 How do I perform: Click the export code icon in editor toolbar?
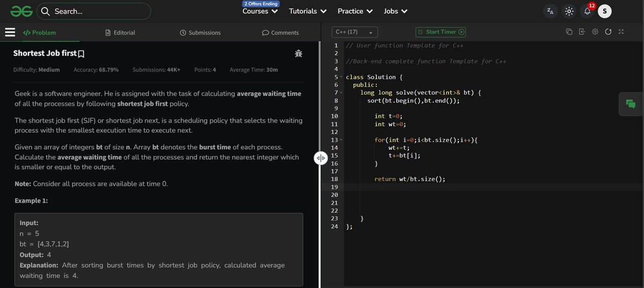[582, 32]
